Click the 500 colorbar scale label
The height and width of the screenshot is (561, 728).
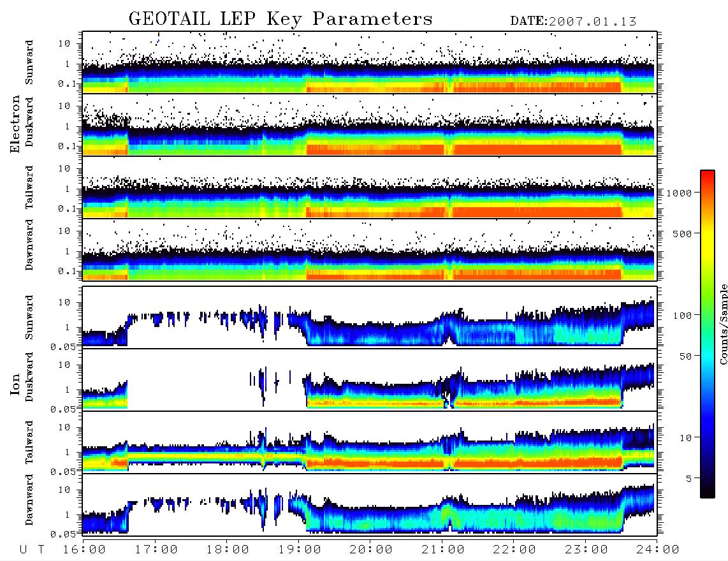pos(683,233)
